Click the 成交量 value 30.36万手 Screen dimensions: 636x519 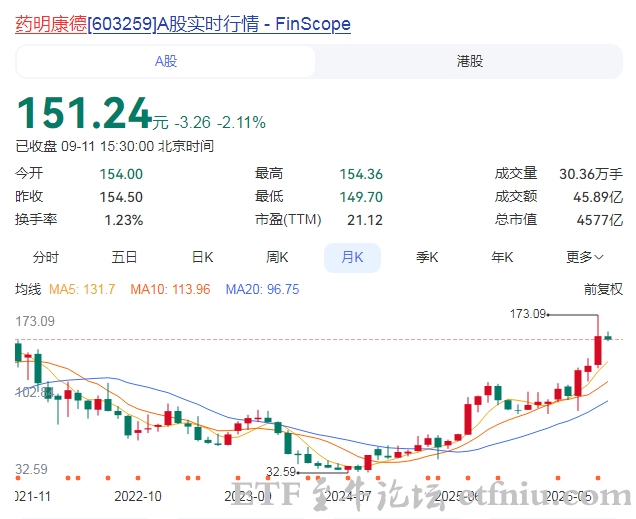[591, 174]
